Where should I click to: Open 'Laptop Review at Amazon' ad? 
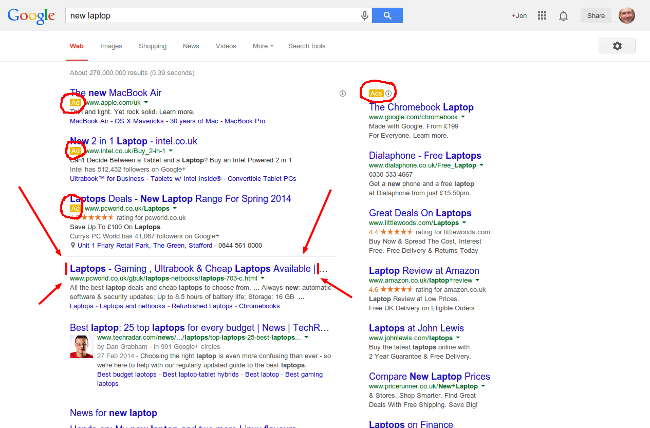coord(424,271)
